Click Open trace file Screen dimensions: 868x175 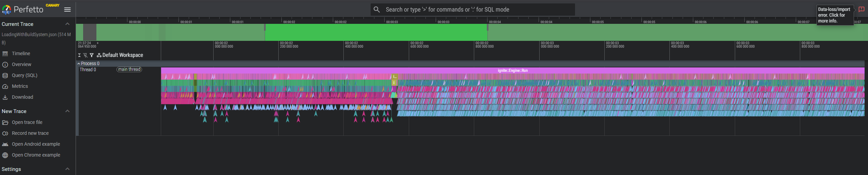click(27, 122)
